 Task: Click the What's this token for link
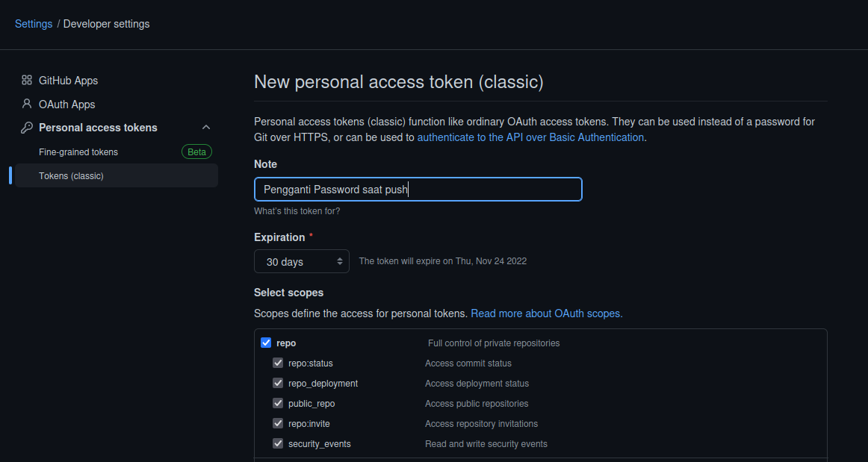[297, 210]
